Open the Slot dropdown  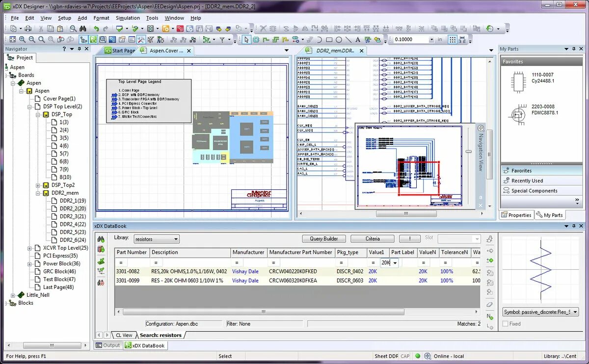coord(476,239)
